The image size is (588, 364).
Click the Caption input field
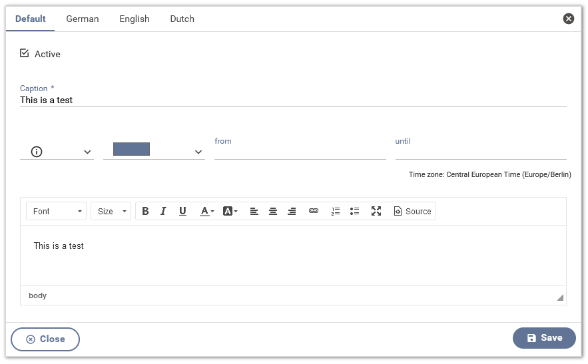[293, 100]
